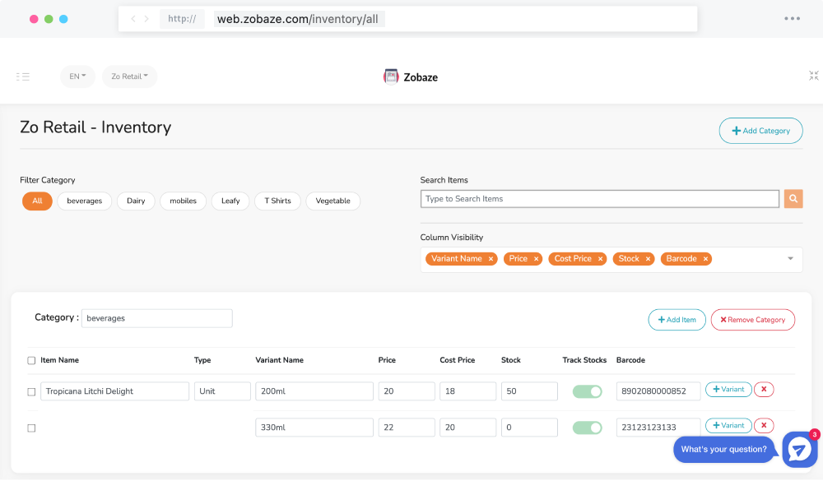The height and width of the screenshot is (504, 823).
Task: Remove the Variant Name column tag
Action: pos(491,259)
